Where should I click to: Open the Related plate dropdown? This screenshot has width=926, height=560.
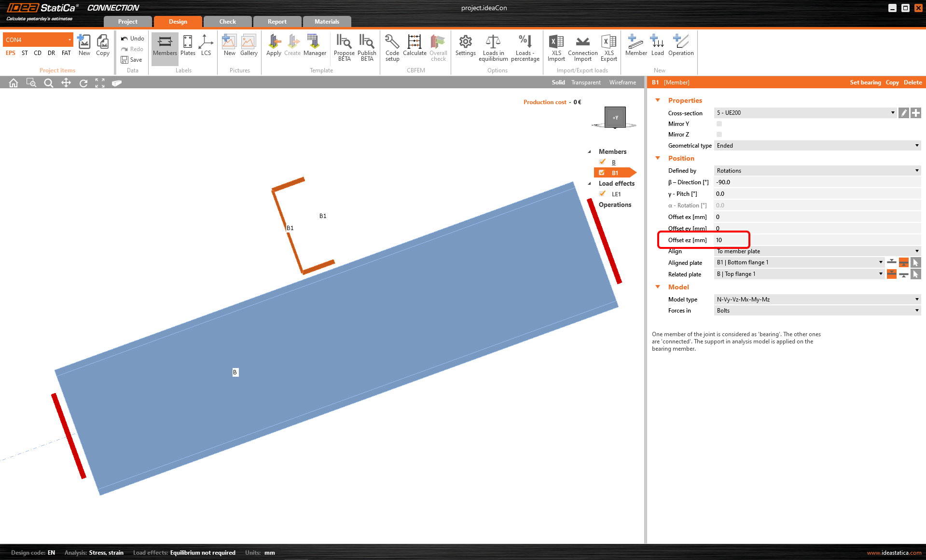799,274
